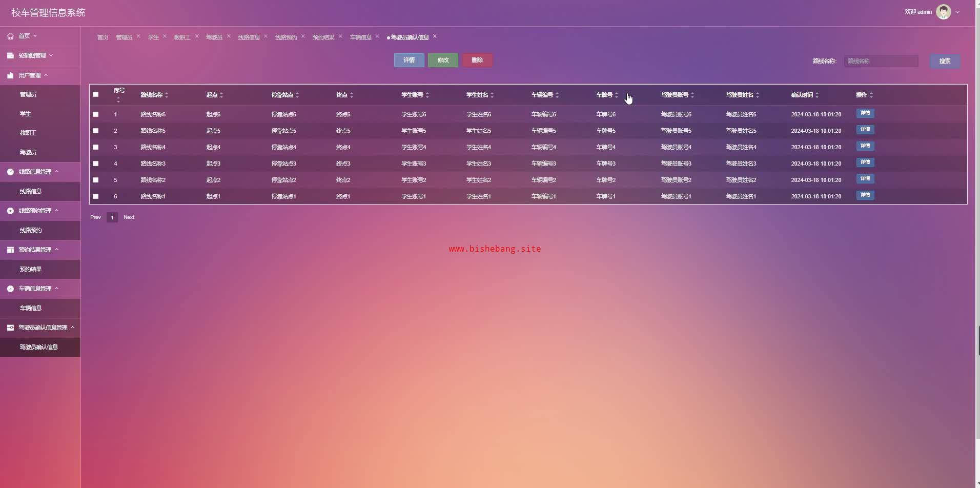This screenshot has height=488, width=980.
Task: Sort table by 驾驶员账号 column arrows
Action: point(692,95)
